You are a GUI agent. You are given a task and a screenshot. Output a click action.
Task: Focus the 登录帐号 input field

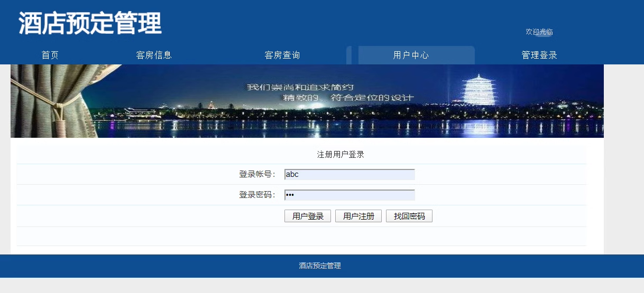click(349, 174)
